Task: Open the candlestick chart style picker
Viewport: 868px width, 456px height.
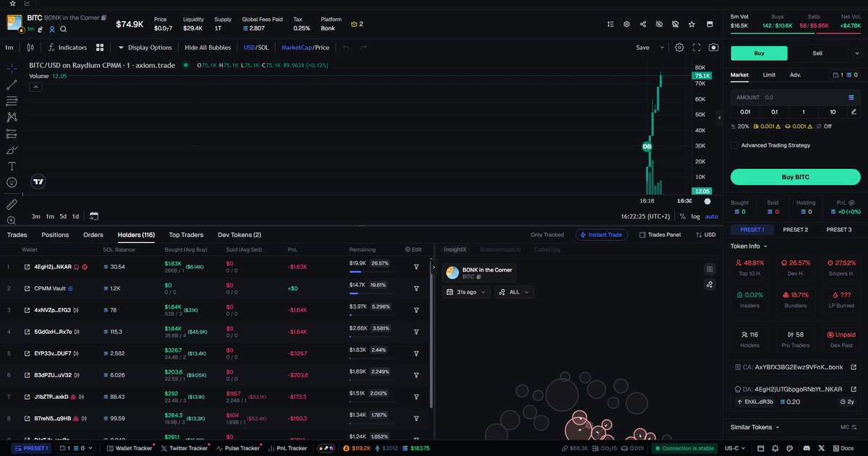Action: (x=30, y=48)
